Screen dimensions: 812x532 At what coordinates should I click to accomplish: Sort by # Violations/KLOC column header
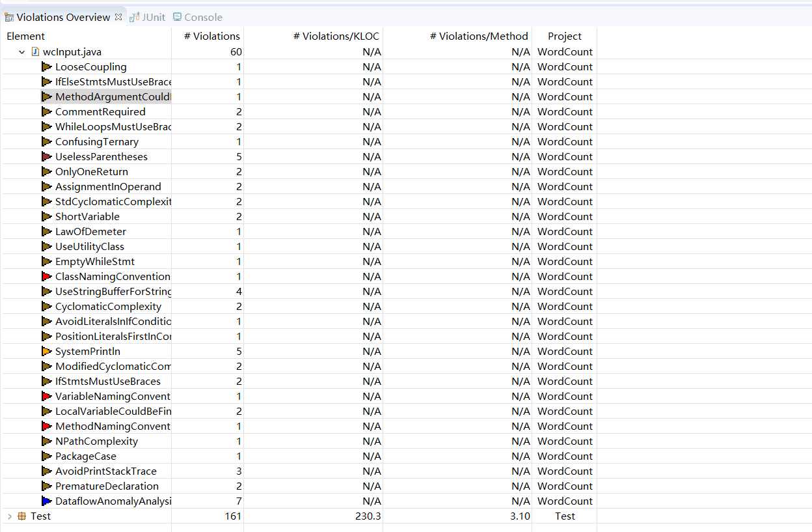tap(336, 36)
